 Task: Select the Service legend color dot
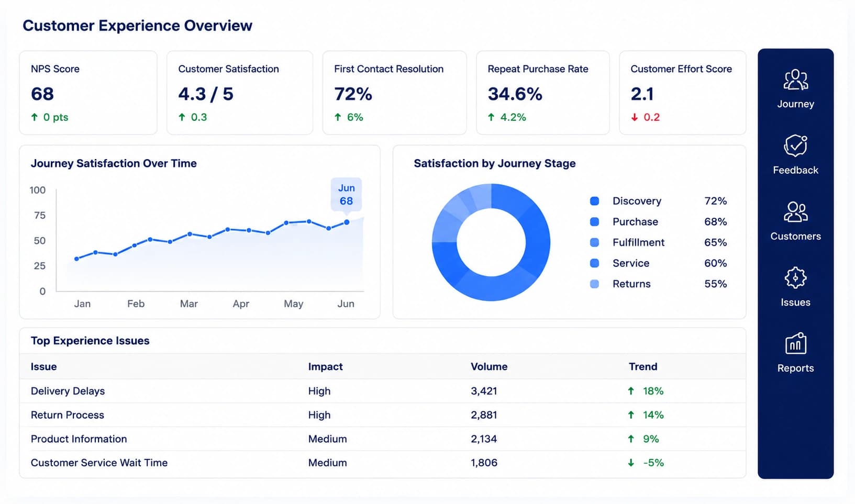(x=594, y=263)
